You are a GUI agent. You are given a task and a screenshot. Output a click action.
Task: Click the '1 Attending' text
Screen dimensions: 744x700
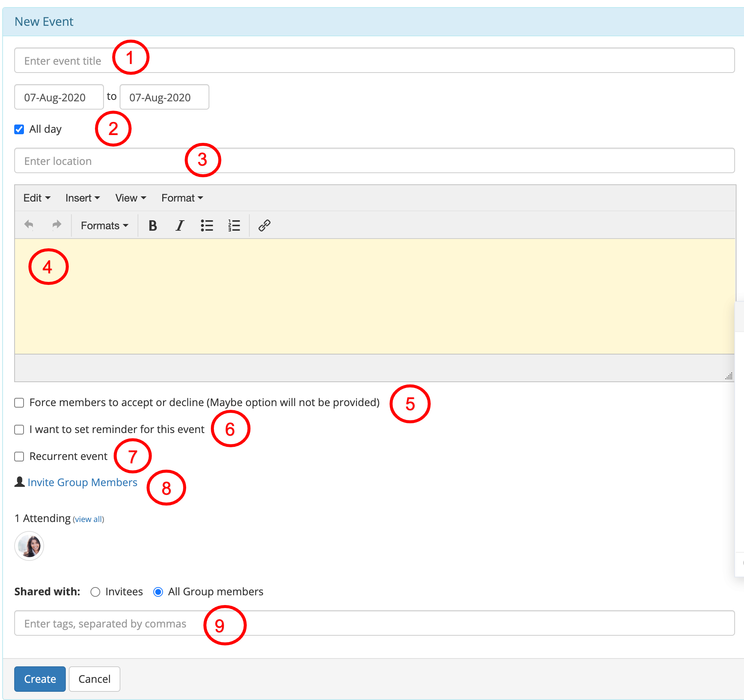(43, 518)
